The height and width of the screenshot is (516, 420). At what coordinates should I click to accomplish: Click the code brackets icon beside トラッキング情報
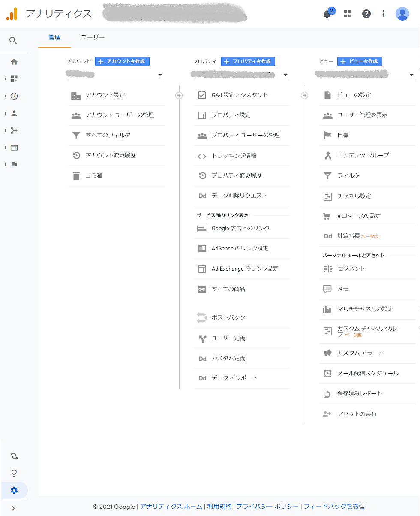pos(202,156)
